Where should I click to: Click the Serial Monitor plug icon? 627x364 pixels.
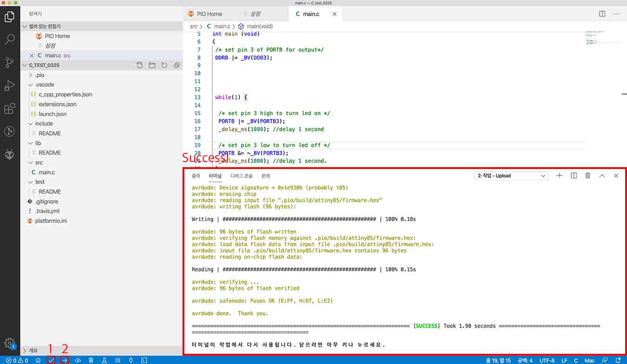click(131, 360)
